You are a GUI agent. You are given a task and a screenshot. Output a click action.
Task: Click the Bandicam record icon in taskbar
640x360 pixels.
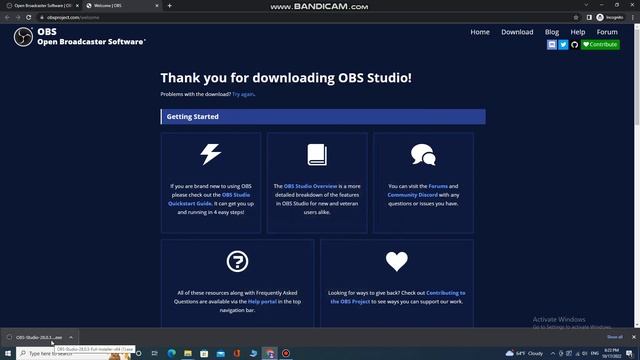286,353
